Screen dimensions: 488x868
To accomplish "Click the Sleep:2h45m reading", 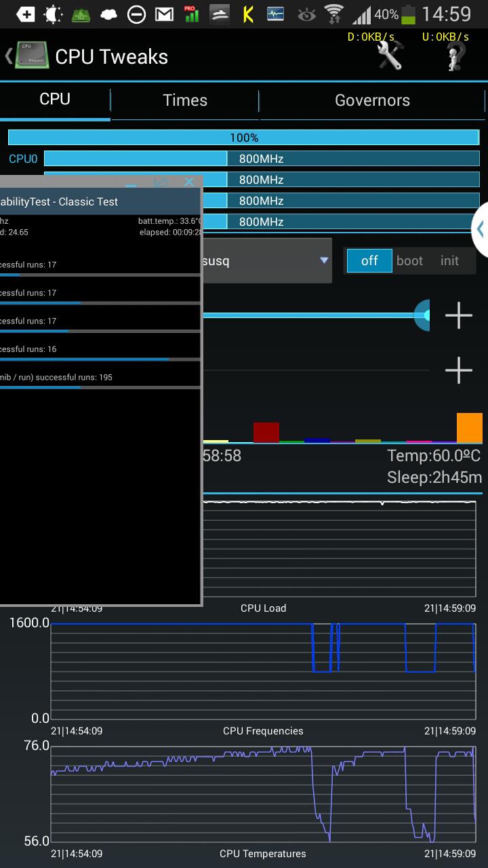I will (434, 477).
